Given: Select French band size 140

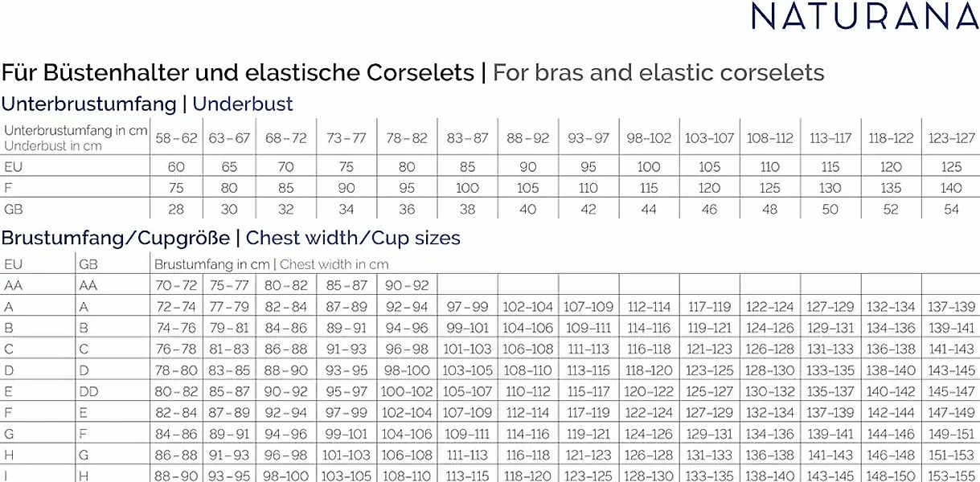Looking at the screenshot, I should [951, 188].
